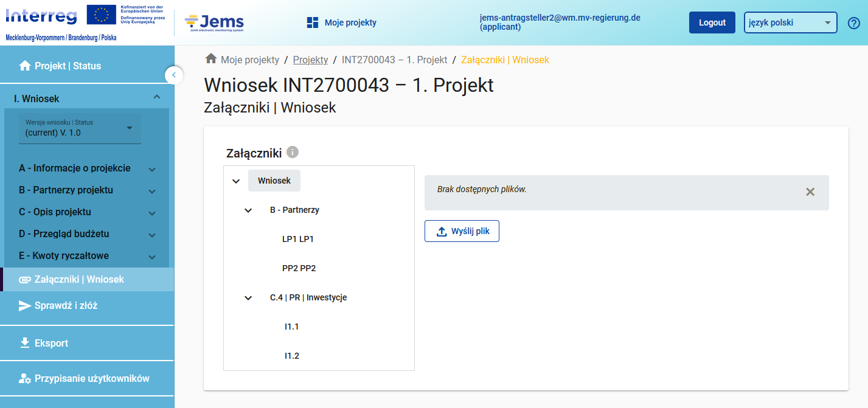Collapse the C.4 | PR | Inwestycje node
This screenshot has height=408, width=868.
[248, 298]
